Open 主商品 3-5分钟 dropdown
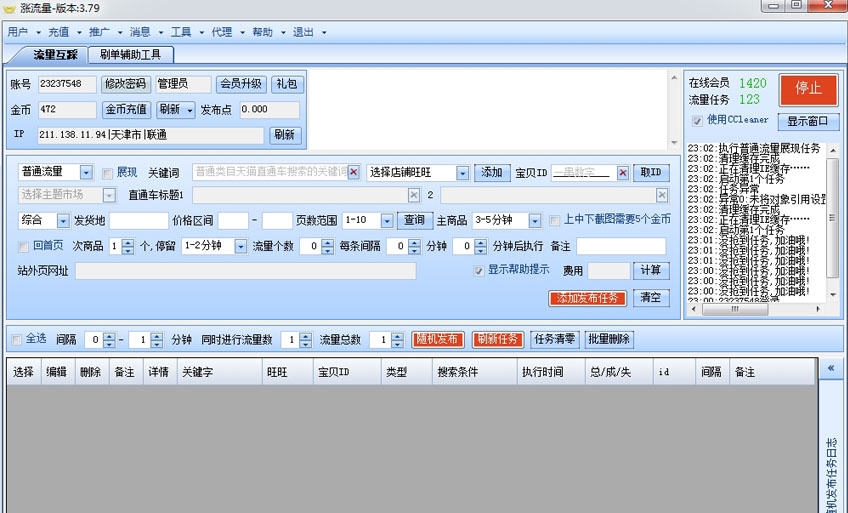The image size is (848, 513). (x=534, y=221)
